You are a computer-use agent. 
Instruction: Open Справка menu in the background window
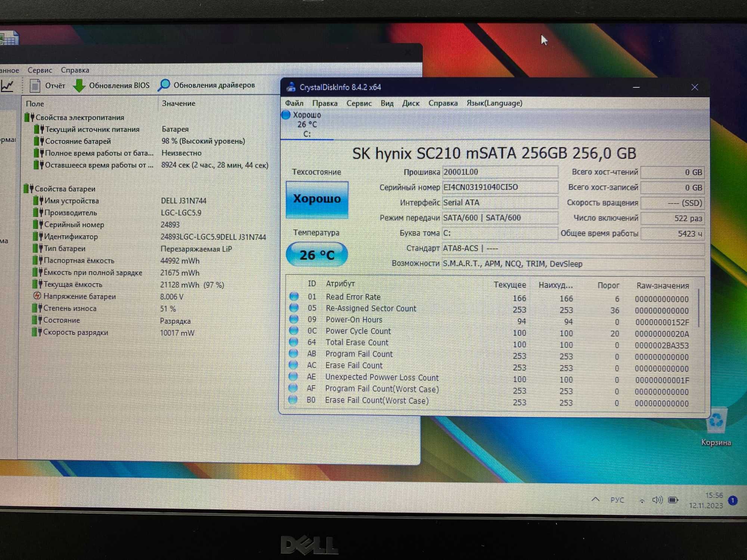[75, 70]
